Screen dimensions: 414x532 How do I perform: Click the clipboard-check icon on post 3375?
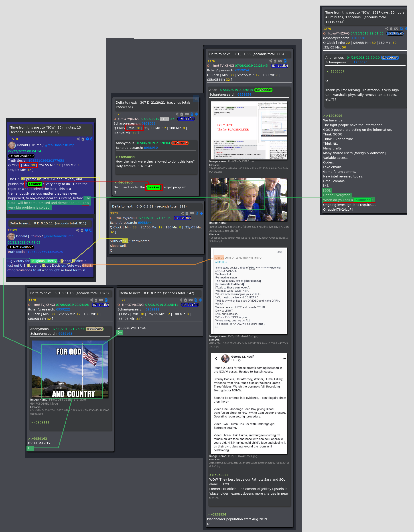pos(182,114)
